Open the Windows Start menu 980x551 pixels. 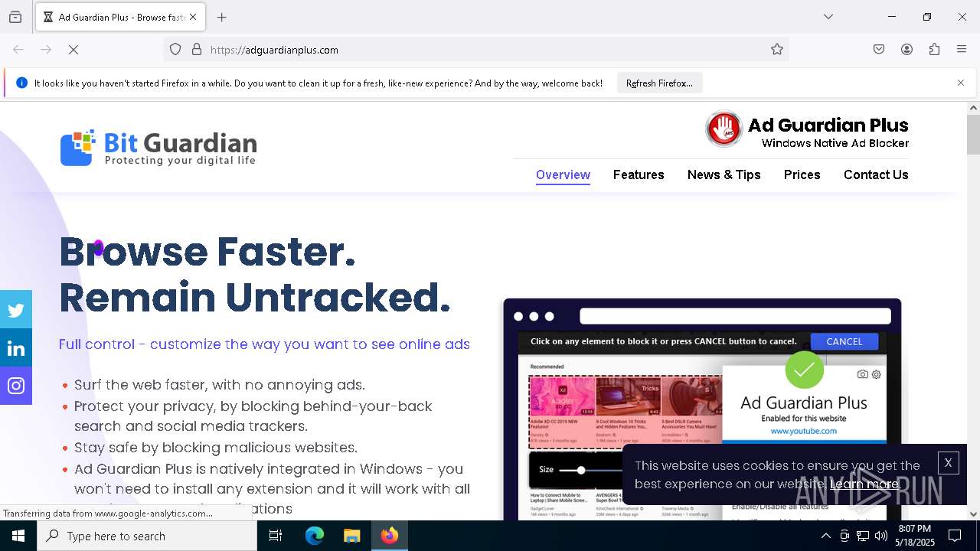coord(18,536)
